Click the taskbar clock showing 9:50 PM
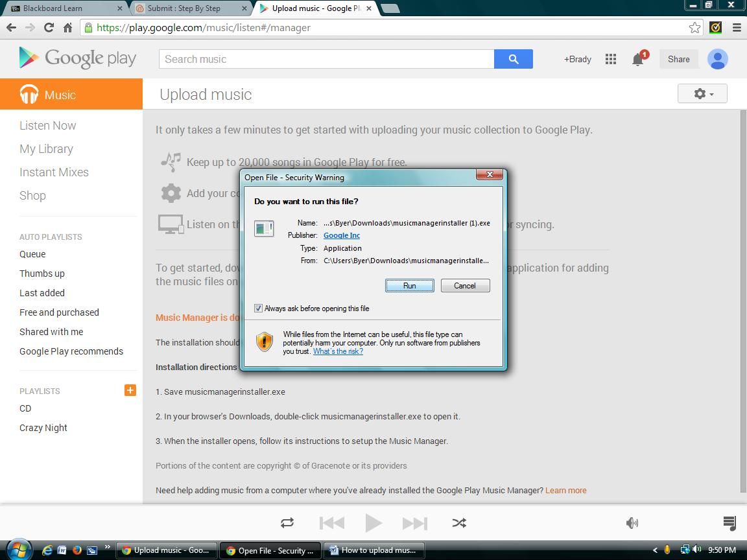This screenshot has width=747, height=560. click(x=722, y=550)
